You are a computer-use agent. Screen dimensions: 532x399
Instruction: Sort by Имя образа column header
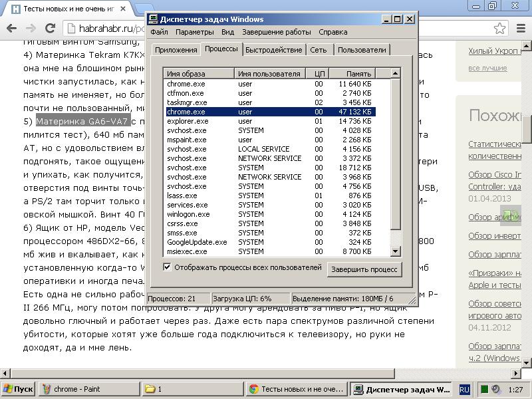(x=199, y=74)
